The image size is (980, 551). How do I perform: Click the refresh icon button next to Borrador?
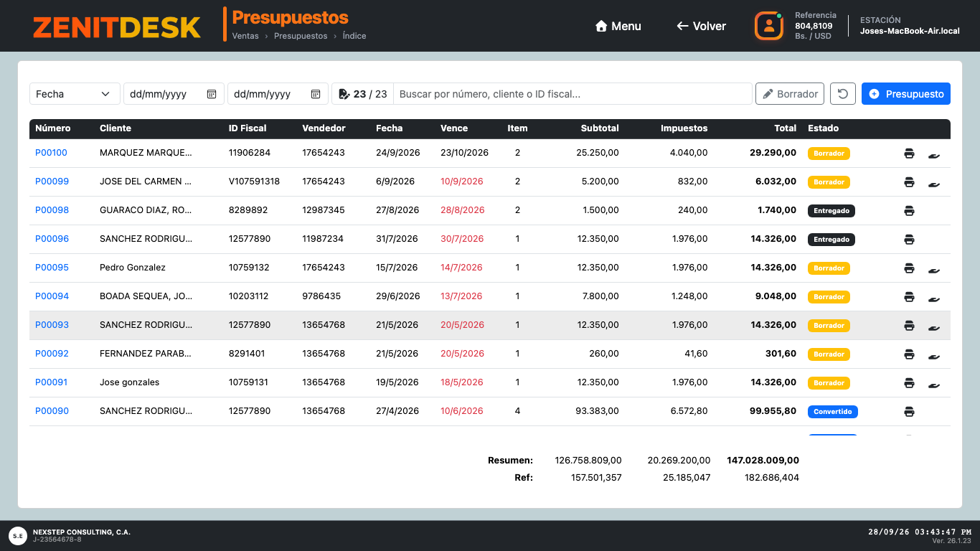coord(843,94)
